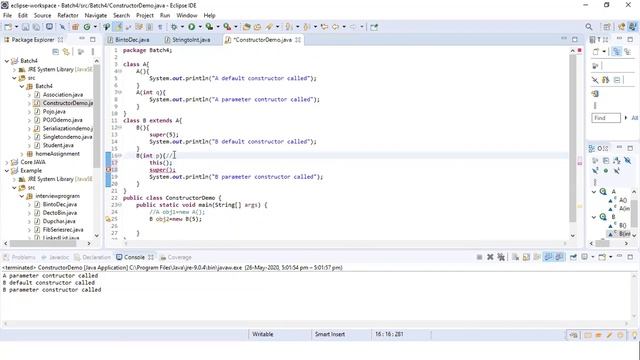
Task: Toggle Link with Editor in Package Explorer
Action: (66, 52)
